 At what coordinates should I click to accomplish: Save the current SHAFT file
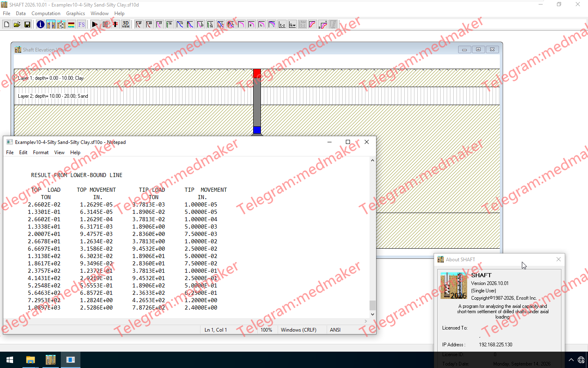pos(27,25)
